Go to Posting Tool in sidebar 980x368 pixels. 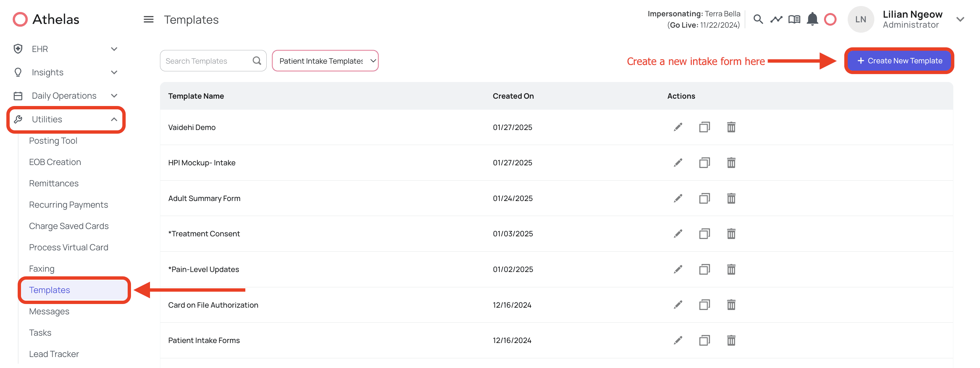click(x=53, y=141)
